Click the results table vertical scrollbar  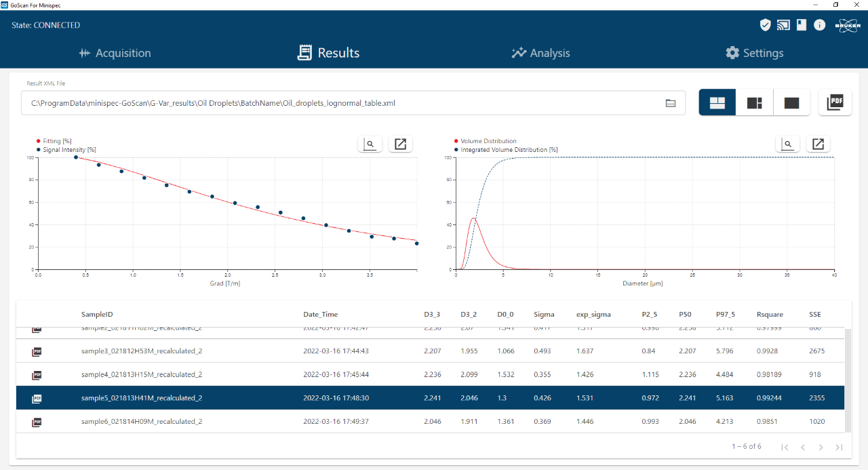[848, 380]
